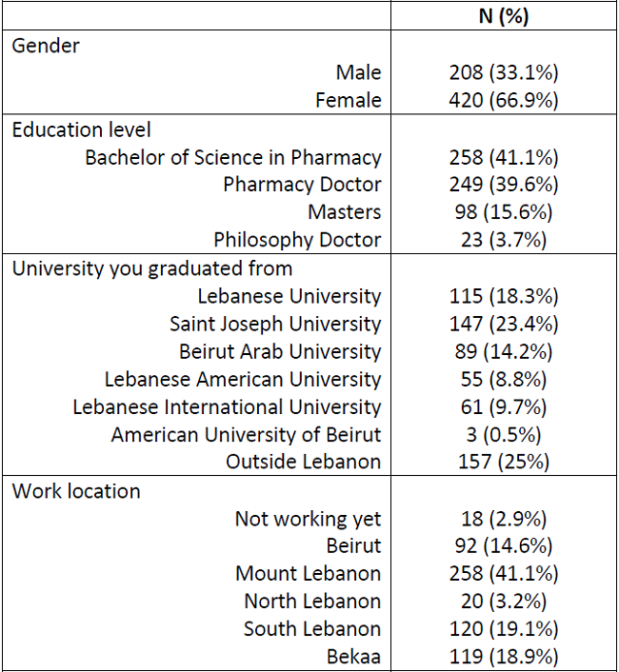Click the Male row label
This screenshot has height=672, width=619.
click(358, 72)
